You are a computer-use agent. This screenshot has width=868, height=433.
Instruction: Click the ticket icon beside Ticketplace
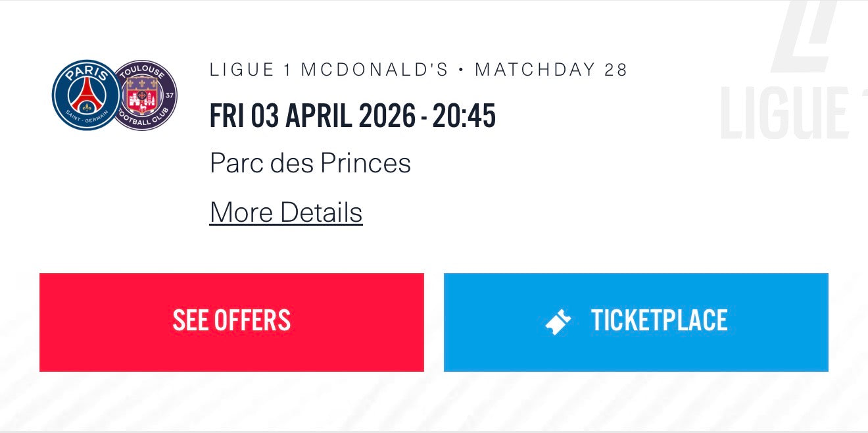[x=558, y=322]
